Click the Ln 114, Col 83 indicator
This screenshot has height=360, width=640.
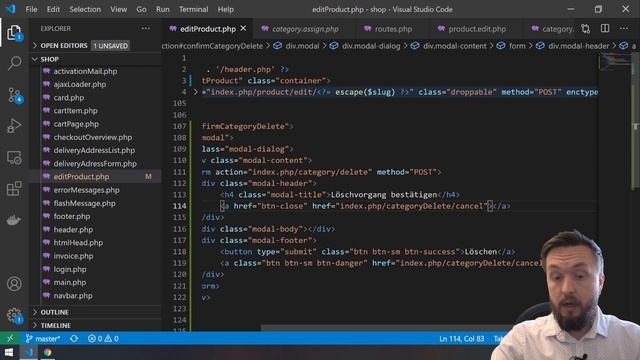coord(462,338)
